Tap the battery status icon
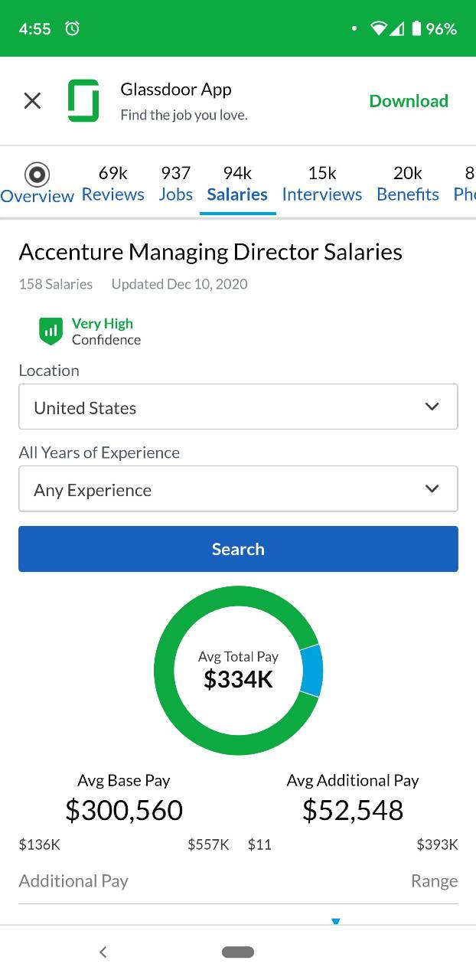 416,28
